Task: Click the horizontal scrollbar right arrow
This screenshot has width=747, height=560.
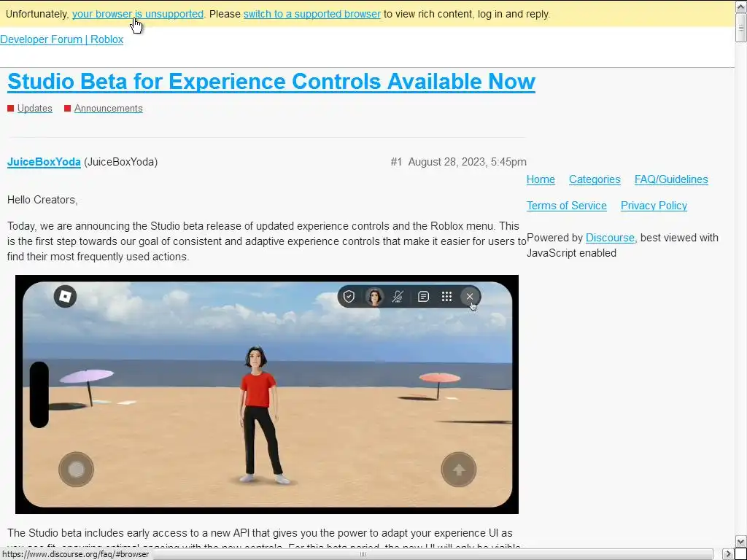Action: point(728,554)
